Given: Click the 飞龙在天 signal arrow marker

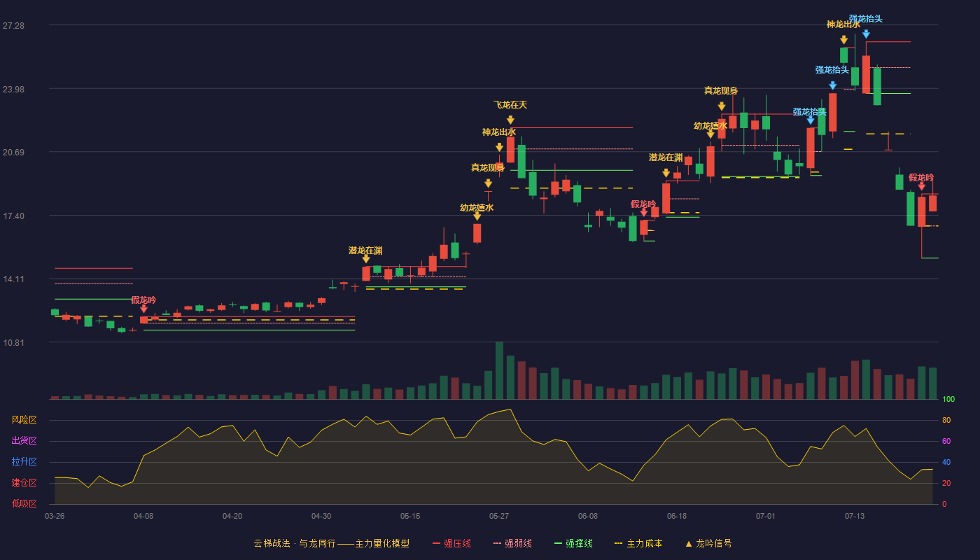Looking at the screenshot, I should (x=510, y=120).
